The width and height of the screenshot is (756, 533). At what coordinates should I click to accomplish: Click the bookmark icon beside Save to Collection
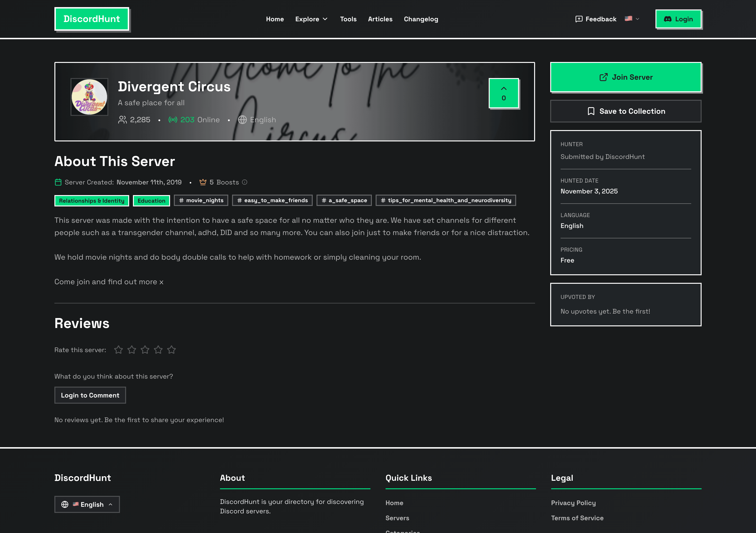pyautogui.click(x=591, y=111)
